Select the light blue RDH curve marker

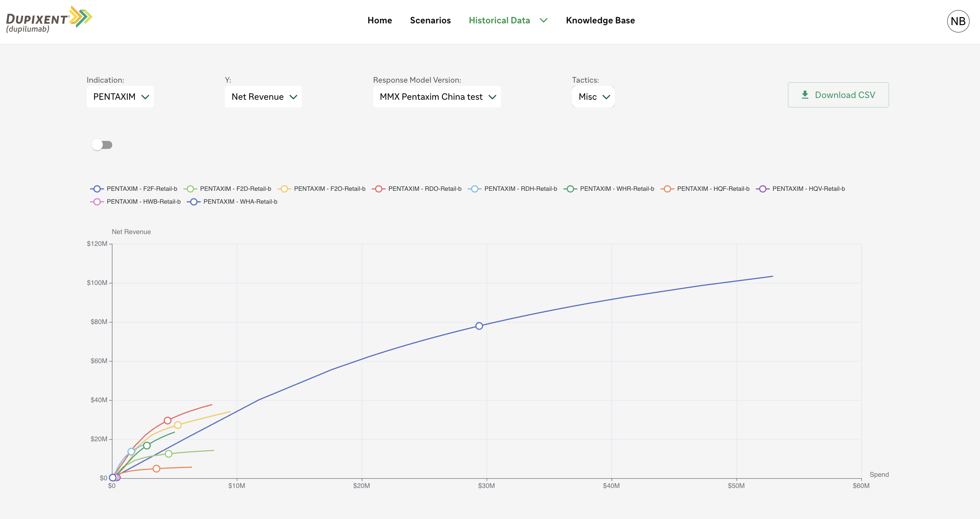click(131, 452)
